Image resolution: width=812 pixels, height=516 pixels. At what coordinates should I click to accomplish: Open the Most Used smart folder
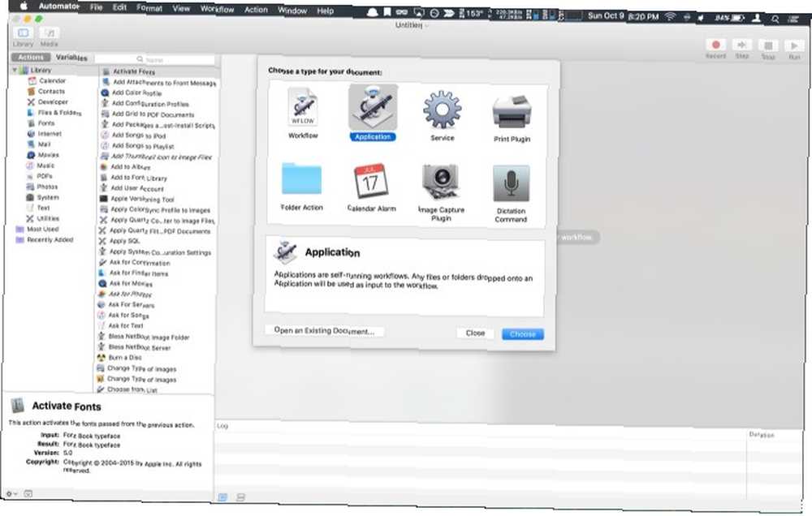[x=37, y=229]
